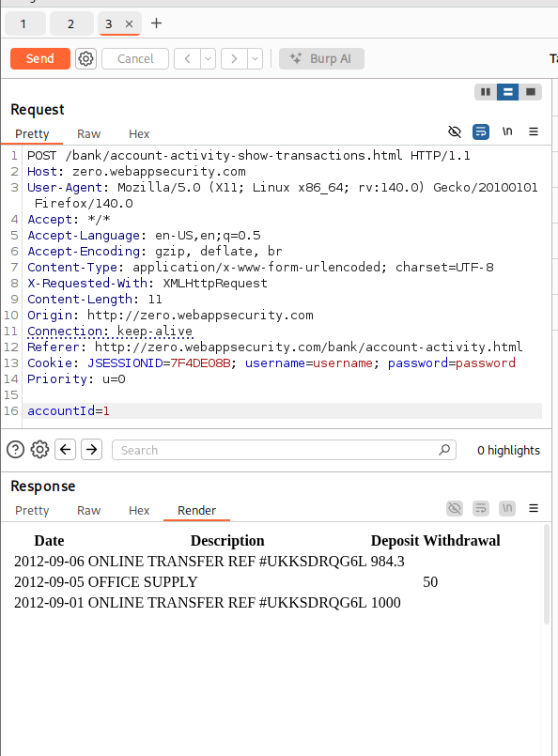Click the Burp AI button label

[x=331, y=59]
